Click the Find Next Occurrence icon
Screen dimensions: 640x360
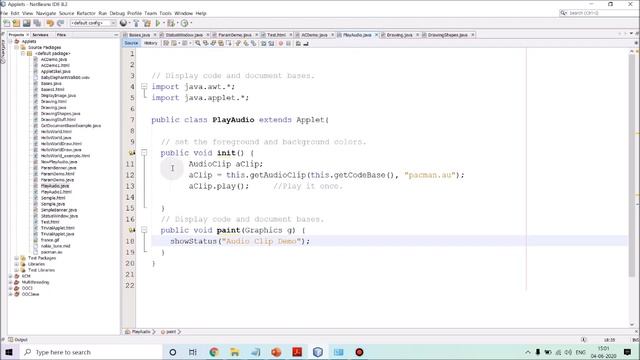(213, 43)
